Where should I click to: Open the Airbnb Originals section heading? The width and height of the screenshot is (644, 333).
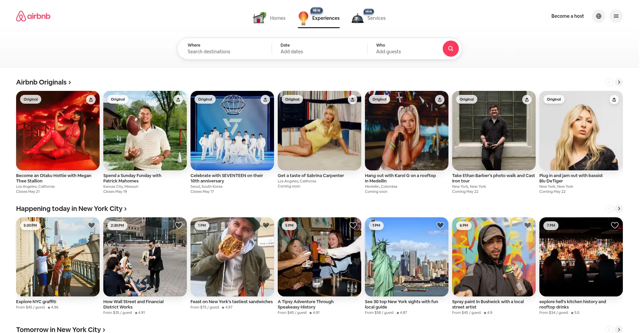coord(44,82)
